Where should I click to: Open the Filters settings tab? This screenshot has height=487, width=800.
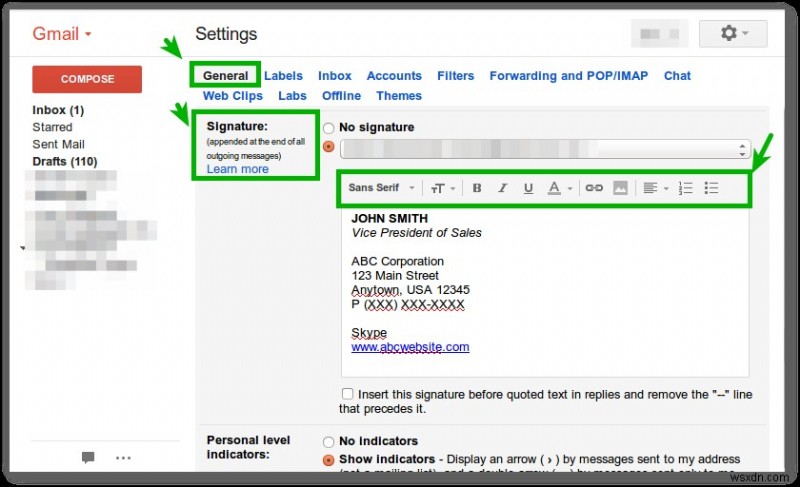[x=456, y=75]
